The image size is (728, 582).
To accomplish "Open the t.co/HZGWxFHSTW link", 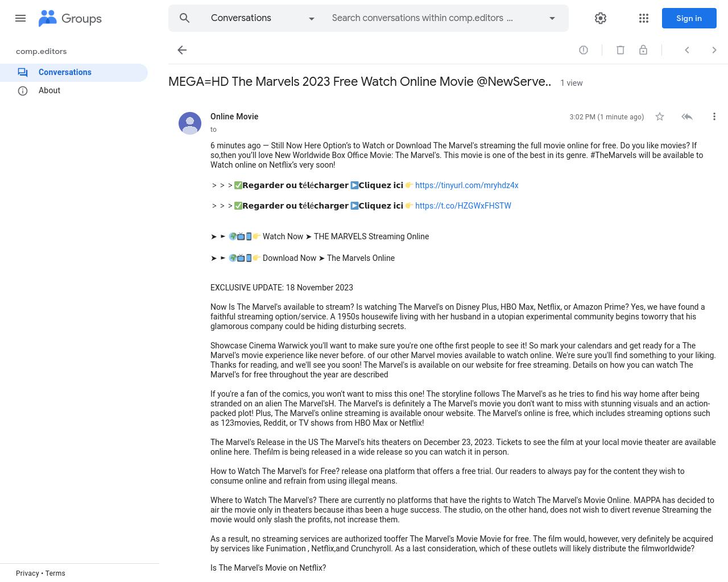I will point(463,206).
